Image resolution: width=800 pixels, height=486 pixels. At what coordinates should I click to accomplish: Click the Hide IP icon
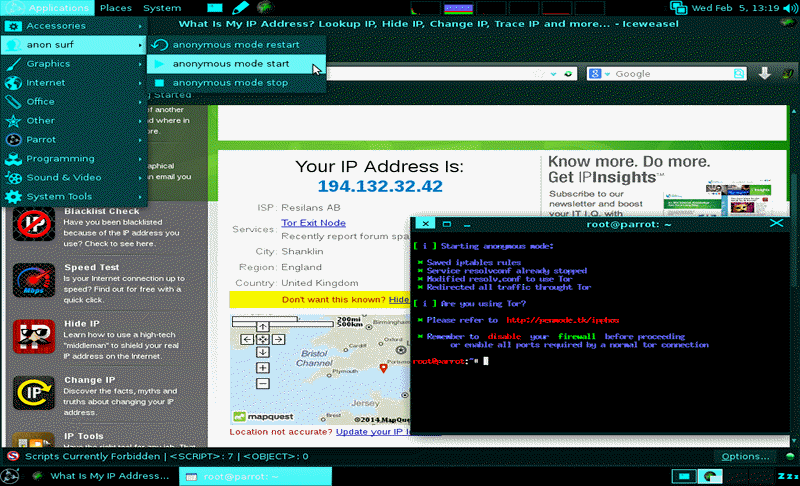pyautogui.click(x=34, y=337)
